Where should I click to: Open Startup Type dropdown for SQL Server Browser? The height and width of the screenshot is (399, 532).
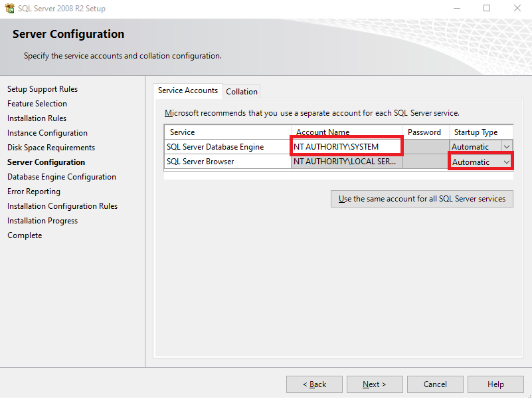tap(507, 162)
